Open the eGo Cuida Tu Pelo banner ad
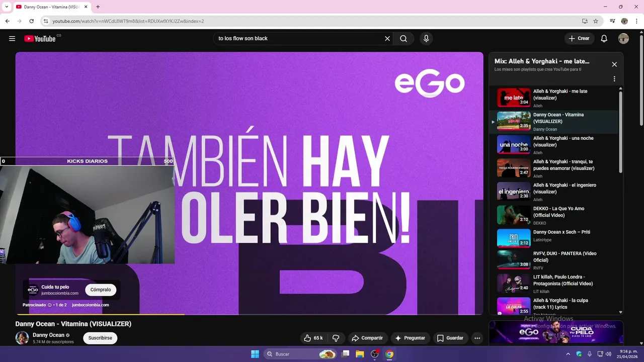This screenshot has height=362, width=644. [x=556, y=333]
